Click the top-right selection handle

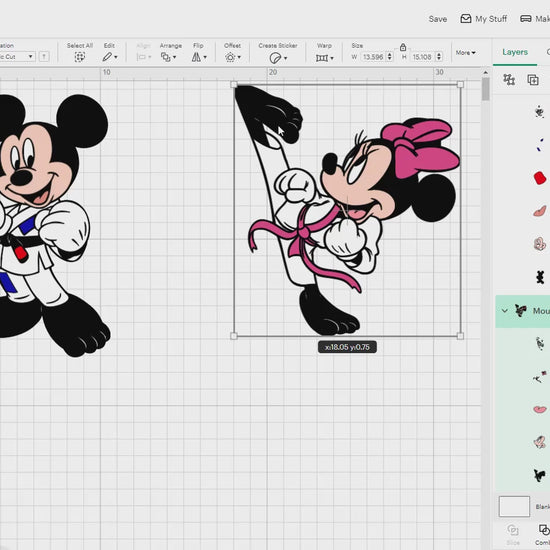tap(461, 85)
